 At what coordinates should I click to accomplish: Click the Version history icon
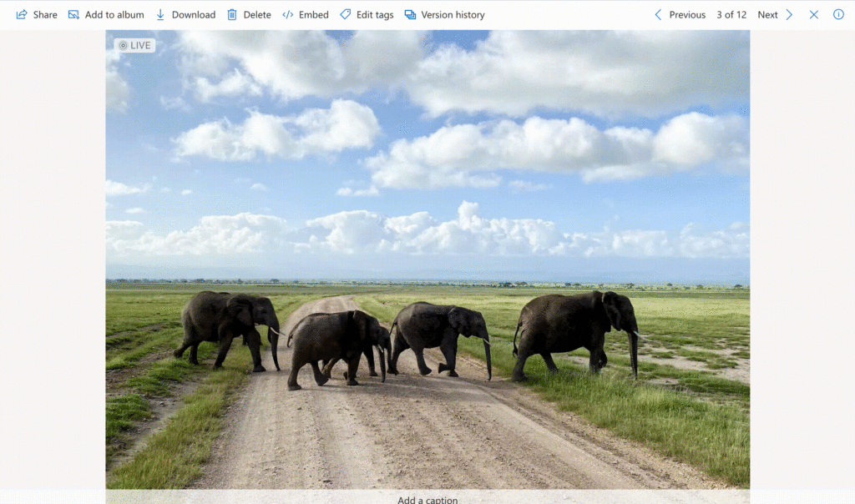click(x=410, y=15)
